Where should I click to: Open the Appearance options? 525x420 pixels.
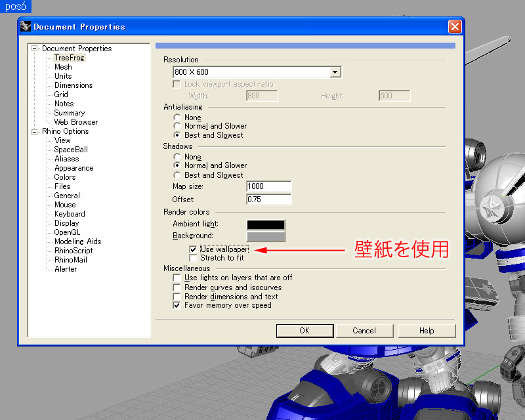[x=73, y=168]
